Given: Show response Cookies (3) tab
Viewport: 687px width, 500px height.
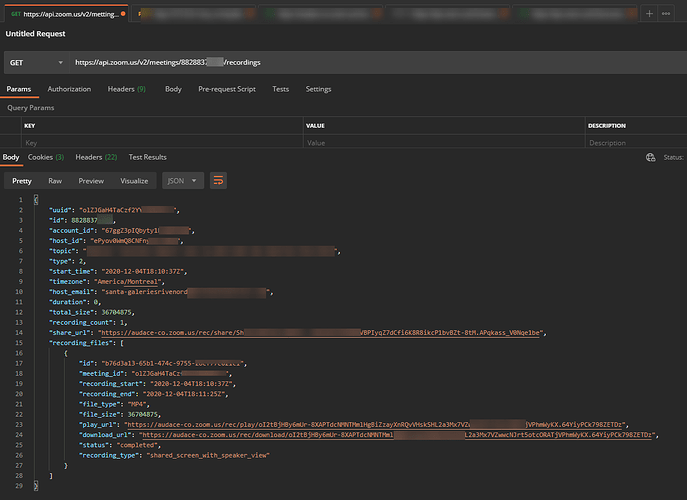Looking at the screenshot, I should pyautogui.click(x=46, y=157).
